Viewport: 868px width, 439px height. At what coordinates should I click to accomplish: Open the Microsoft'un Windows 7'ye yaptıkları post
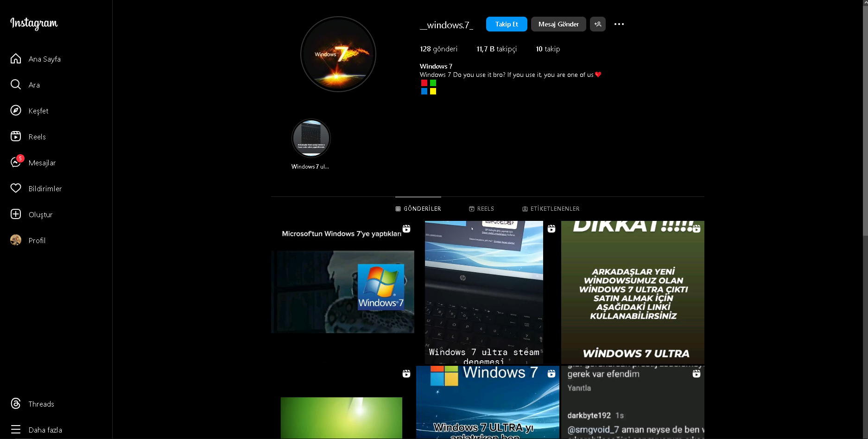[x=342, y=292]
